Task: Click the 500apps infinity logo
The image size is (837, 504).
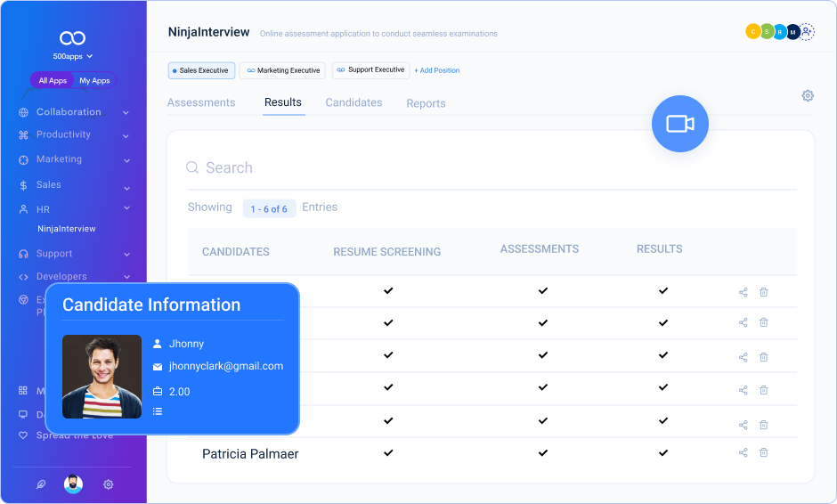Action: [72, 37]
